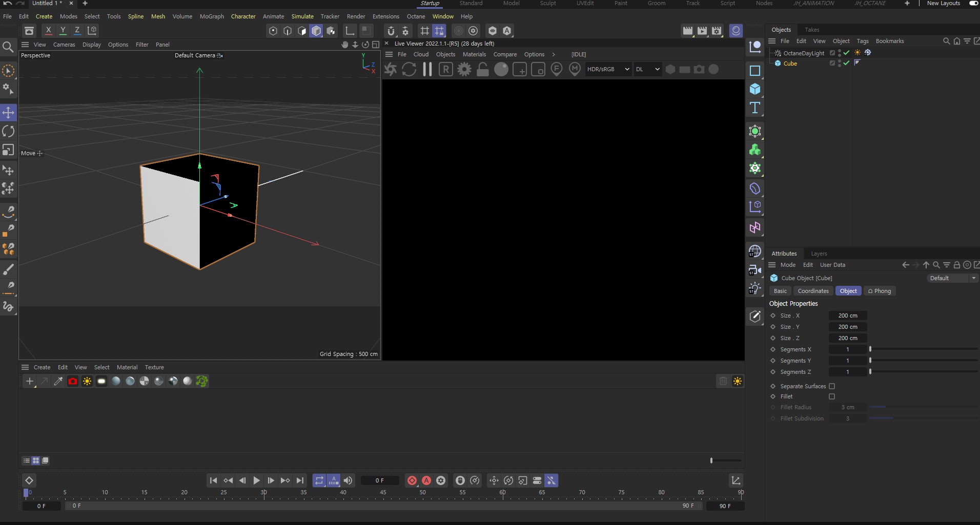Open the HDR/sRGB color space dropdown
The width and height of the screenshot is (980, 525).
(x=608, y=69)
